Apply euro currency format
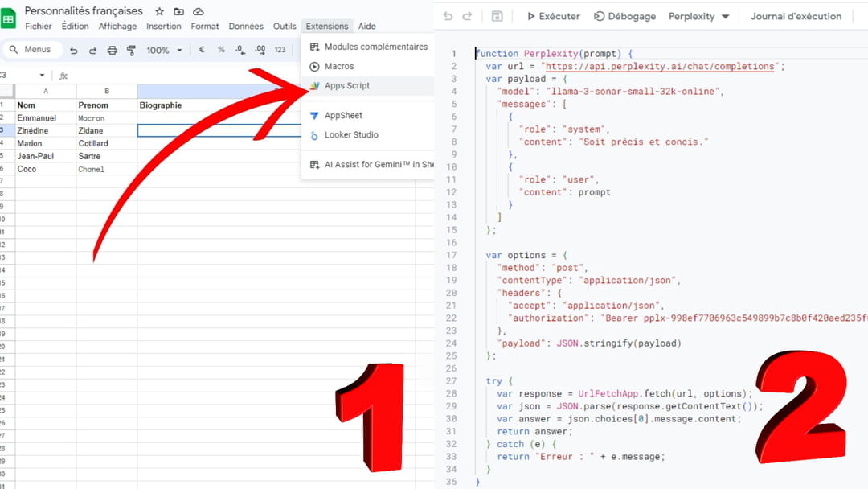Image resolution: width=868 pixels, height=489 pixels. tap(202, 50)
